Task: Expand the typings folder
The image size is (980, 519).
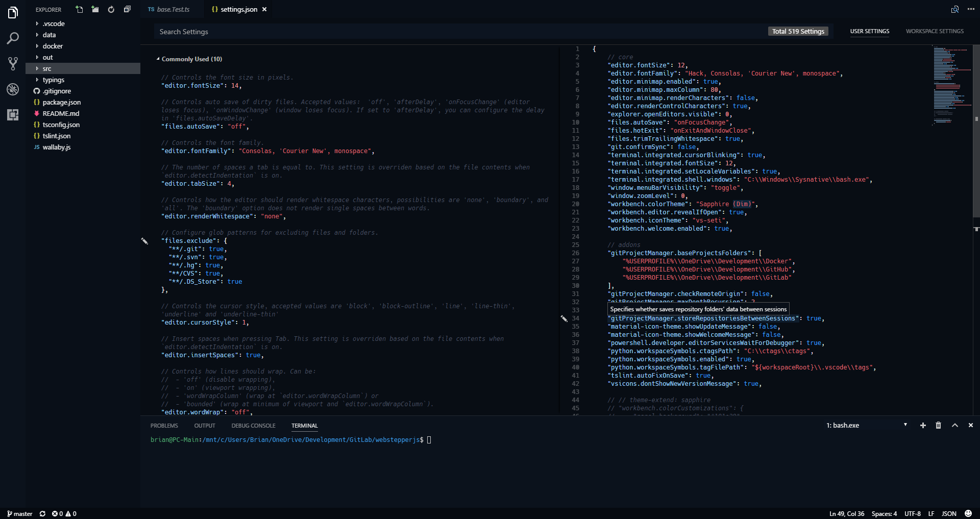Action: (83, 80)
